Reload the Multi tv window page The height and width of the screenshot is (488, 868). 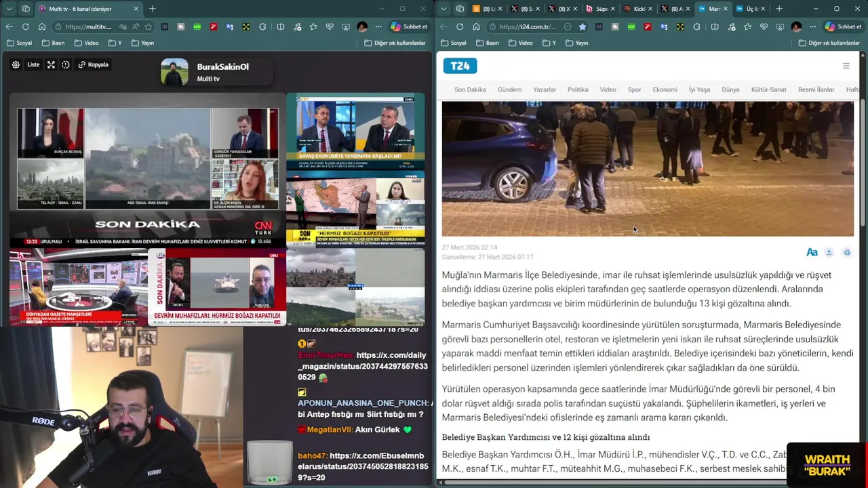(x=25, y=26)
